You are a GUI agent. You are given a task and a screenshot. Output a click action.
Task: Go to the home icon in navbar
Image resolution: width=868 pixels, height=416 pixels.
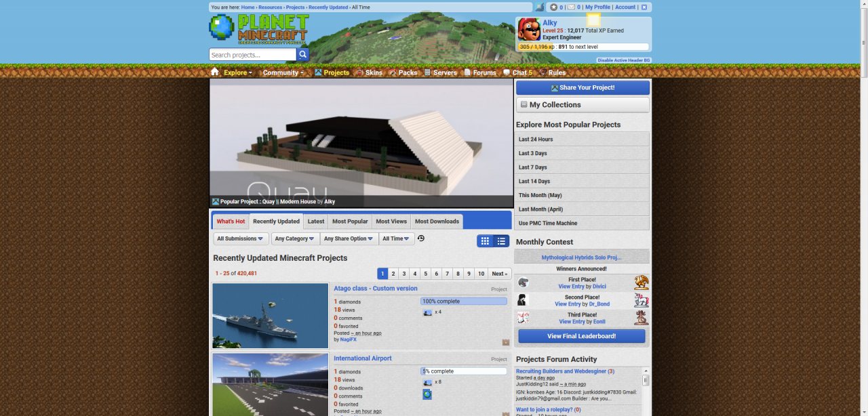pyautogui.click(x=215, y=72)
